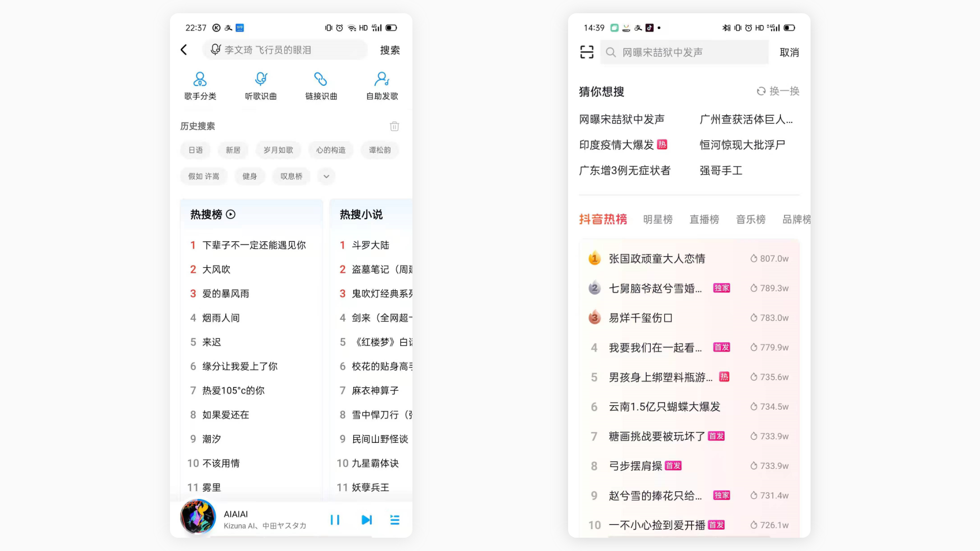Select history tag 健身
Screen dimensions: 980x551
coord(250,177)
